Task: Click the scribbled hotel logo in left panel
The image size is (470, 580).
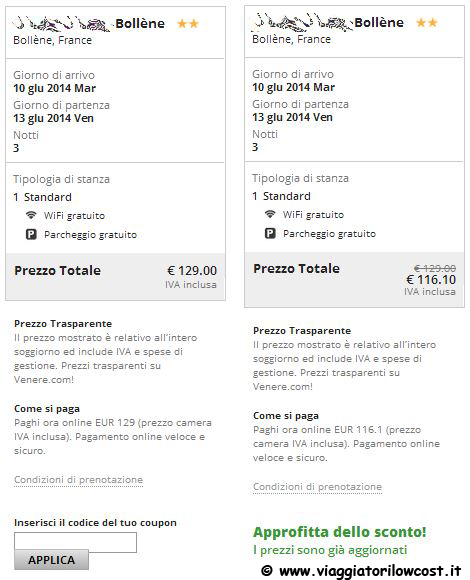Action: (62, 24)
